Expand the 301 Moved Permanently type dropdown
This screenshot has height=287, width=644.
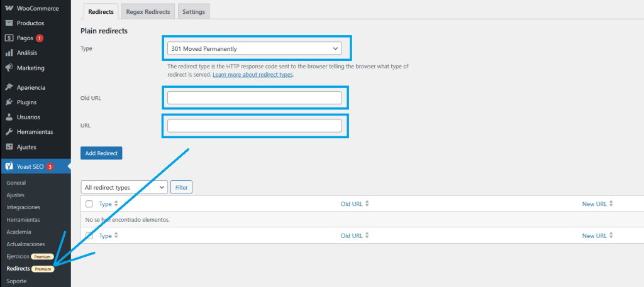coord(254,48)
